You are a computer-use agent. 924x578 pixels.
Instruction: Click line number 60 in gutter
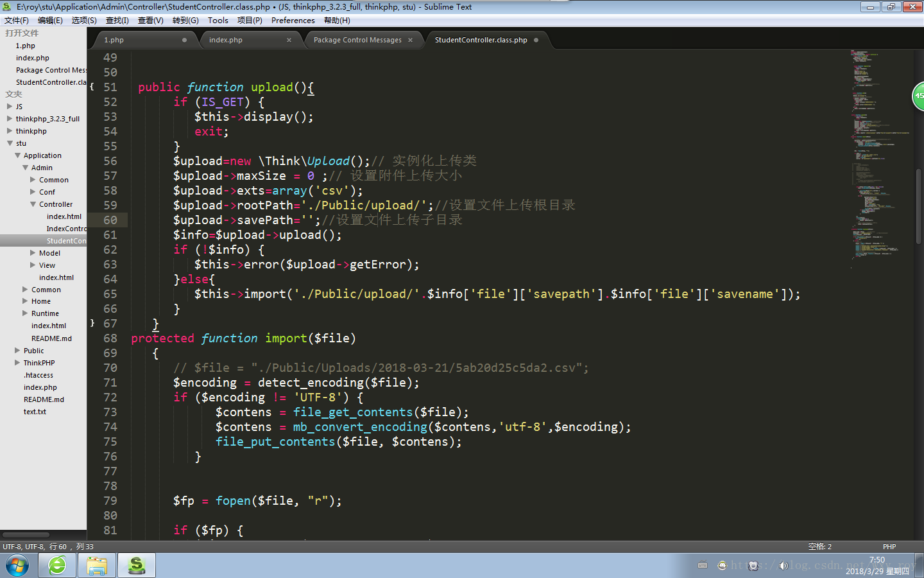[110, 220]
